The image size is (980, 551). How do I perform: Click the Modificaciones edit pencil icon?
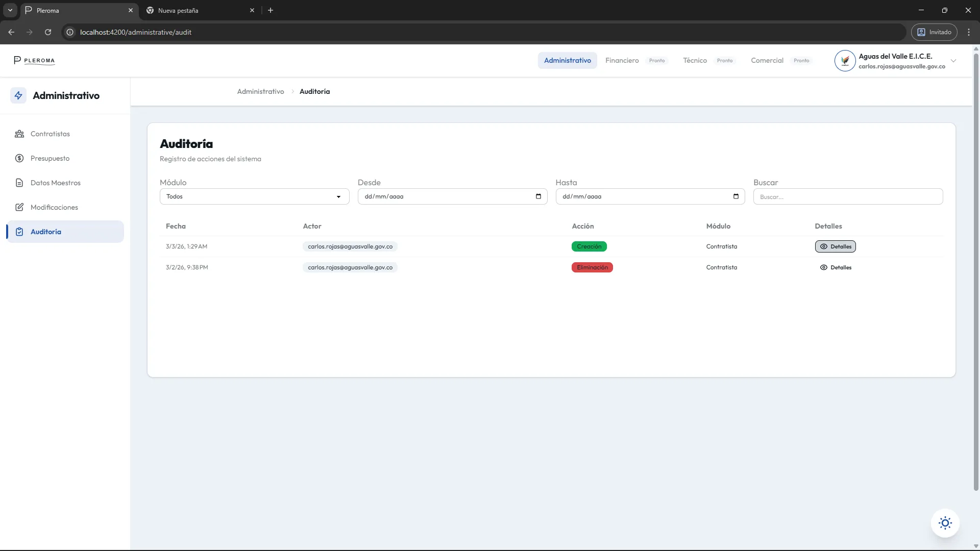tap(19, 207)
